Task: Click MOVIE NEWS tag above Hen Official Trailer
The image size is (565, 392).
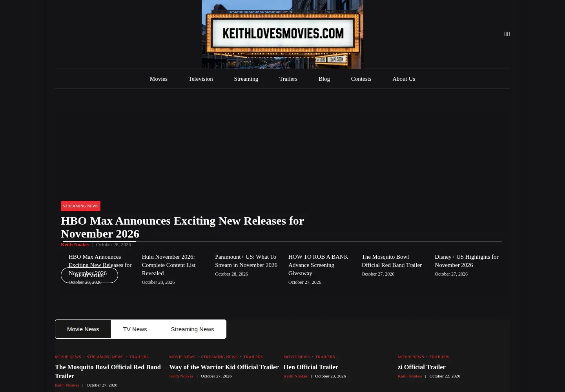Action: pos(297,357)
